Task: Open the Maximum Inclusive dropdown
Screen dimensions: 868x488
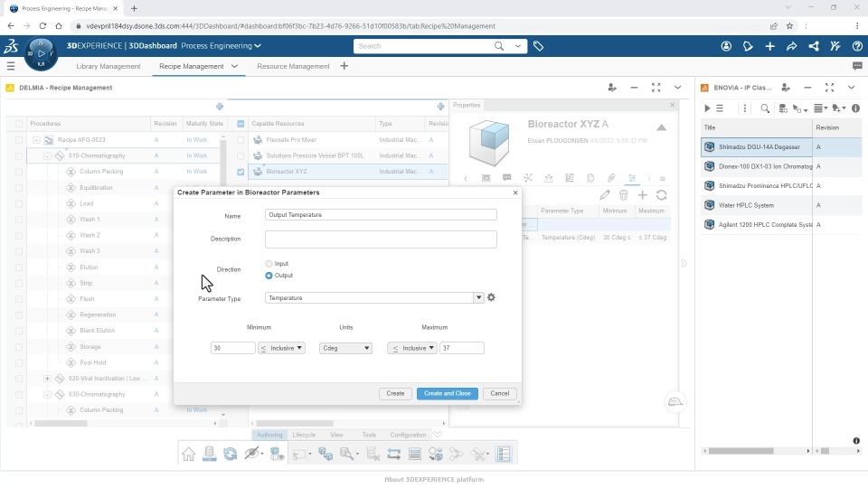Action: 412,348
